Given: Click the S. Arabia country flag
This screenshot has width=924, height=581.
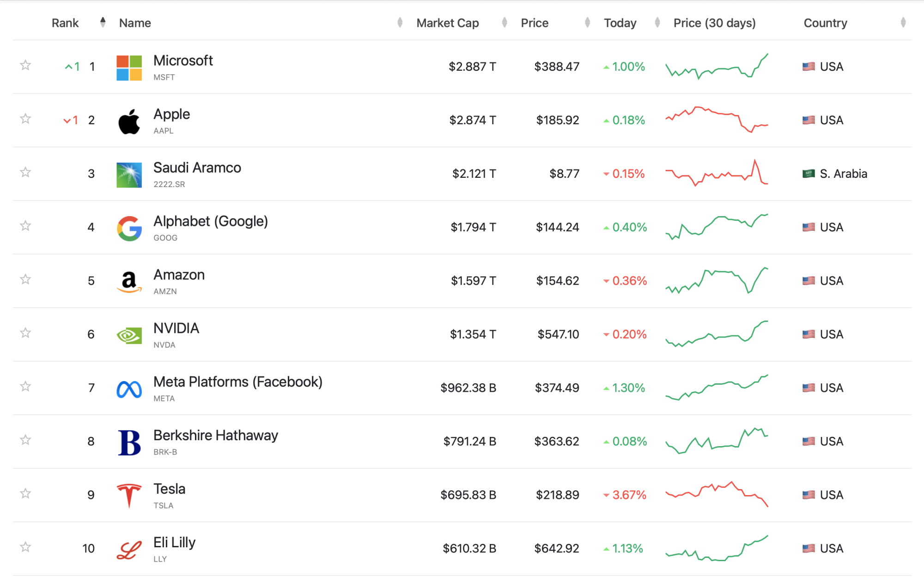Looking at the screenshot, I should (808, 174).
